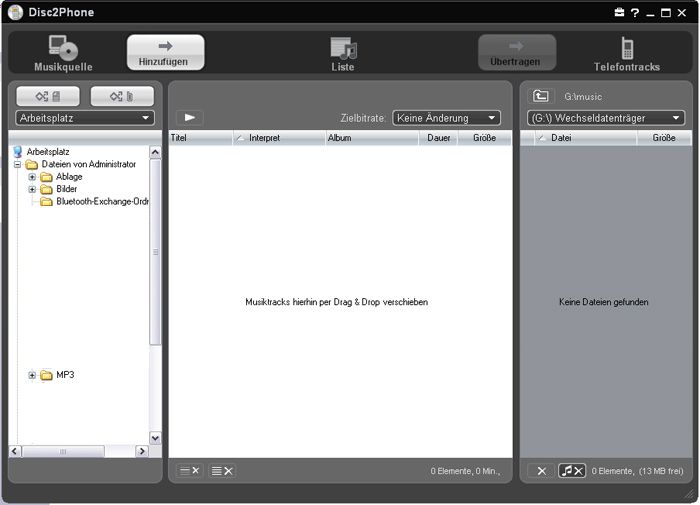This screenshot has width=700, height=505.
Task: Sort list by Album column
Action: tap(372, 138)
